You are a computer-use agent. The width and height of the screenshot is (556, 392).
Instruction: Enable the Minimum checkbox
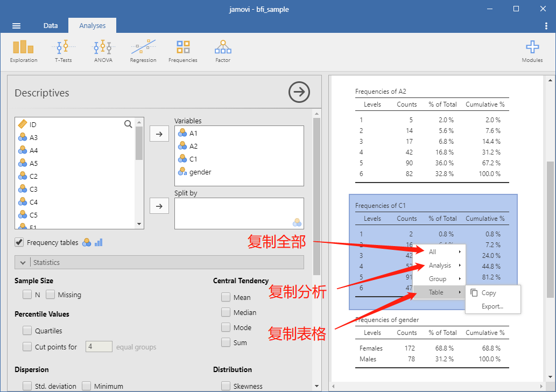pos(86,386)
